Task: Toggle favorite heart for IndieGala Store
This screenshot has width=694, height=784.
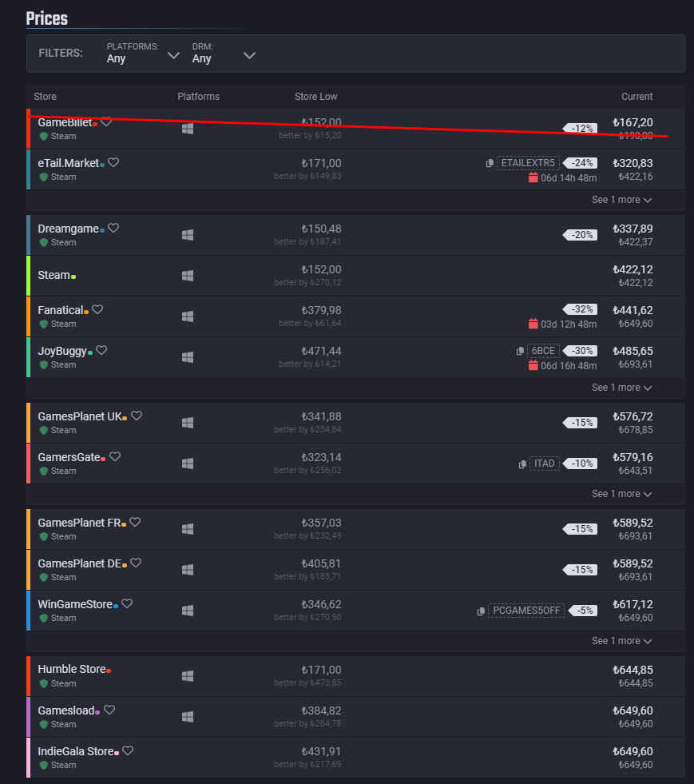Action: 128,750
